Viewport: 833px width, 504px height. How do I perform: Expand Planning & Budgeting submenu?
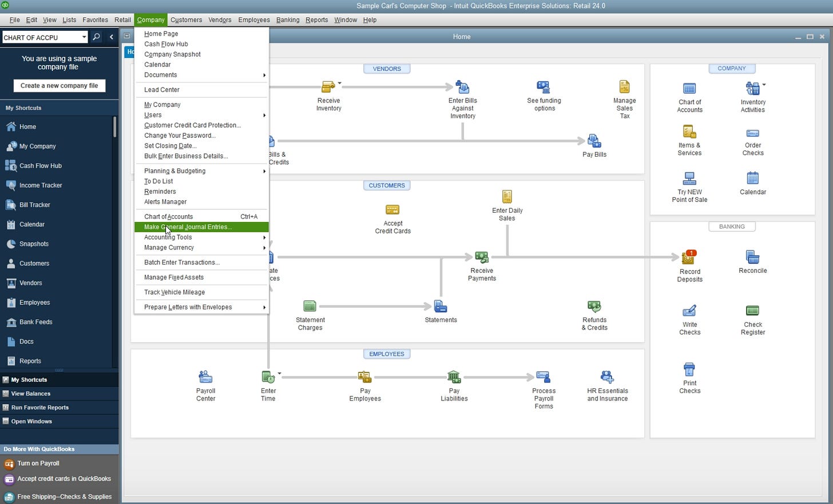pos(201,171)
